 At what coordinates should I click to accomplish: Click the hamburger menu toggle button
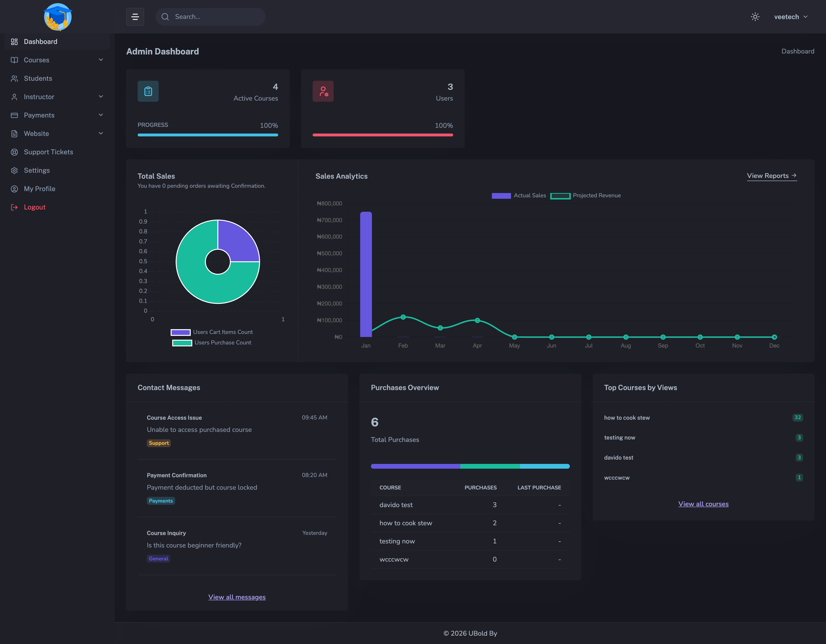click(x=135, y=17)
